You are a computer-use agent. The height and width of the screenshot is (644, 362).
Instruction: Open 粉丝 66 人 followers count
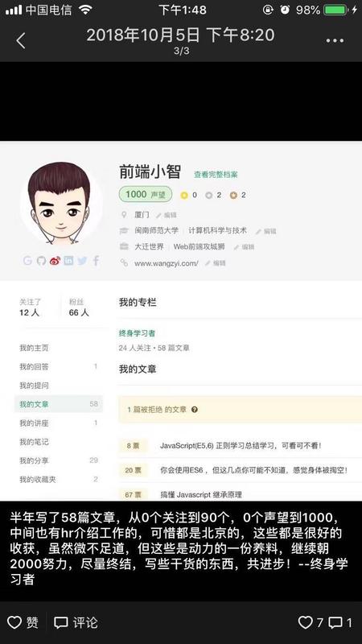pos(79,308)
